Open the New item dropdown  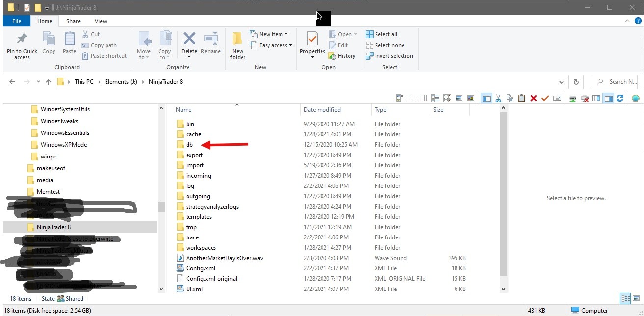(268, 34)
